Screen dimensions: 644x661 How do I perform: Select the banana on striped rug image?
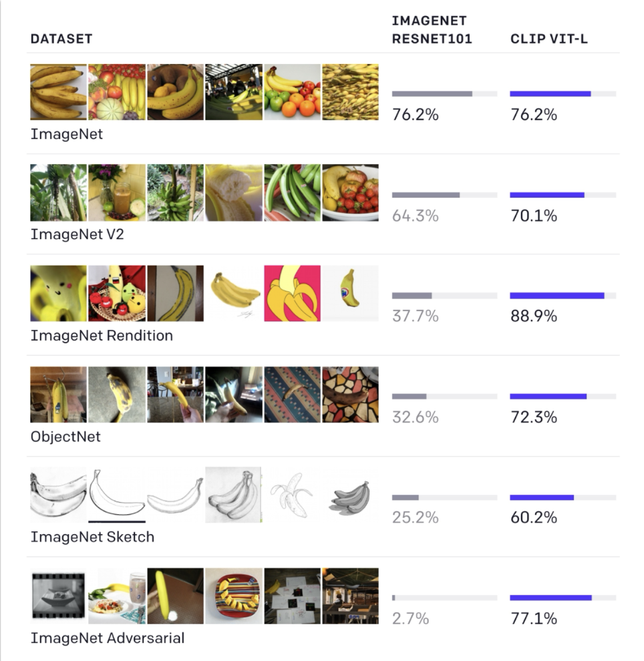coord(292,394)
